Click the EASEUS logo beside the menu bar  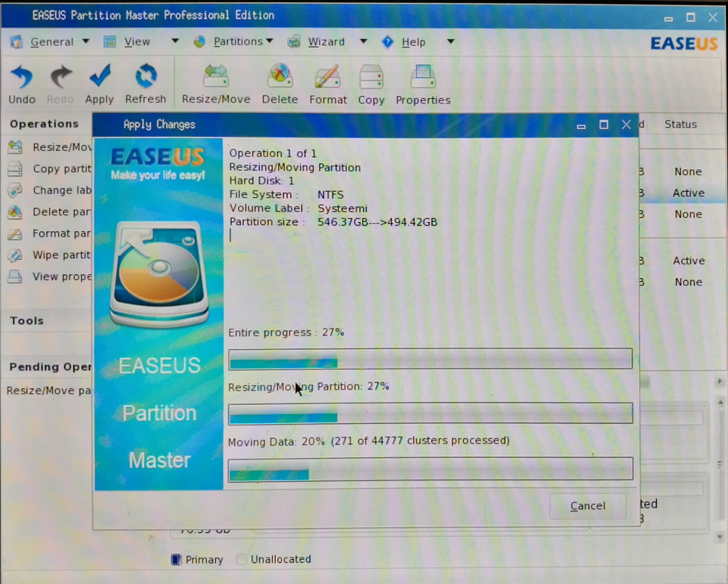684,43
